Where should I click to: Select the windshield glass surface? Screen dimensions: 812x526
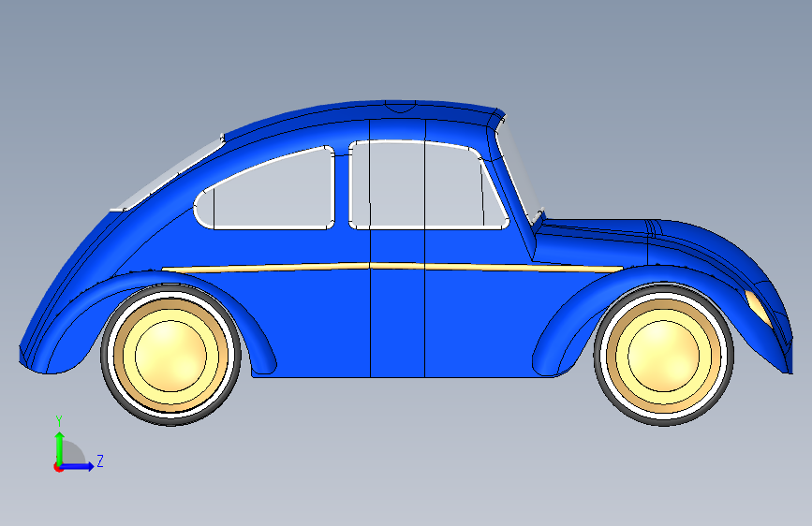pos(519,173)
